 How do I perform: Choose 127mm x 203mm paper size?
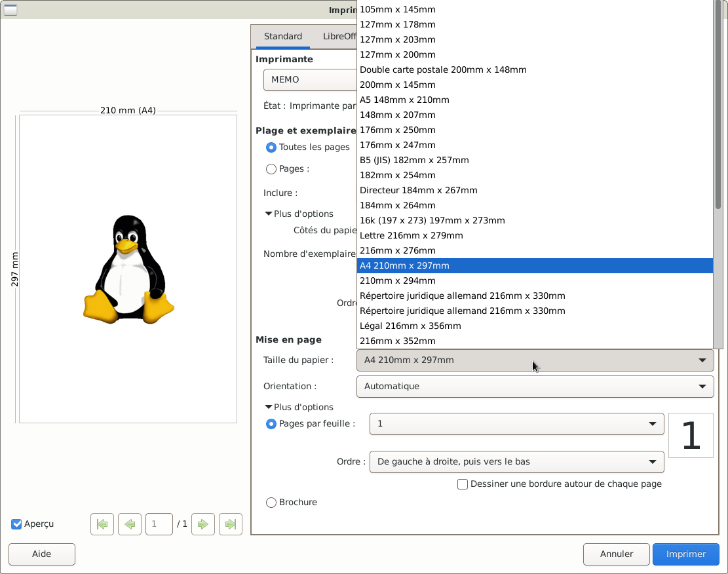coord(535,39)
